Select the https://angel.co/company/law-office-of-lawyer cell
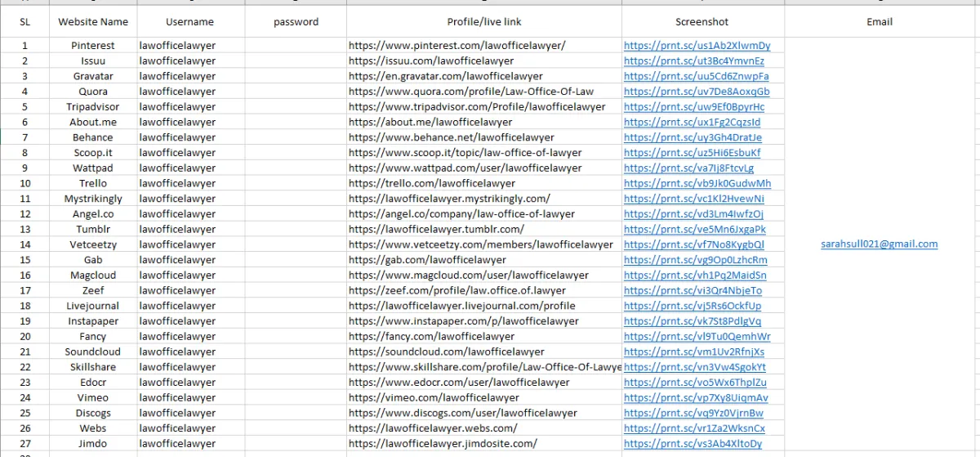This screenshot has height=457, width=980. (484, 213)
